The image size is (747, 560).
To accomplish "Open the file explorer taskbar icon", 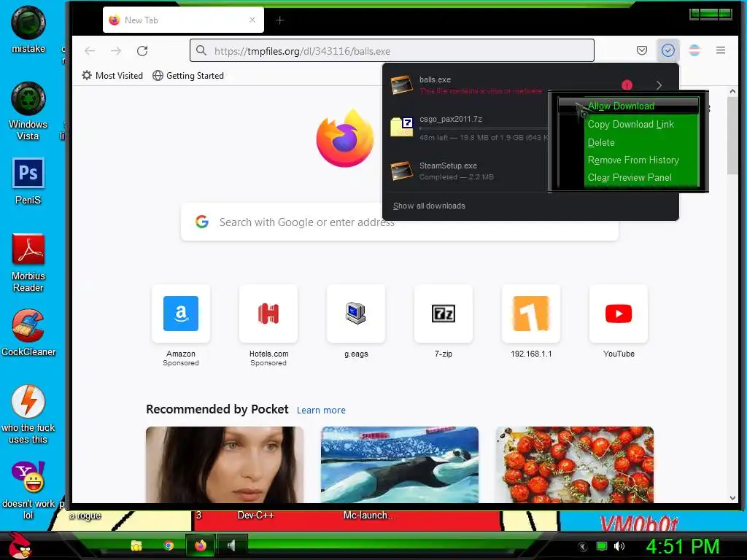I will click(x=136, y=545).
